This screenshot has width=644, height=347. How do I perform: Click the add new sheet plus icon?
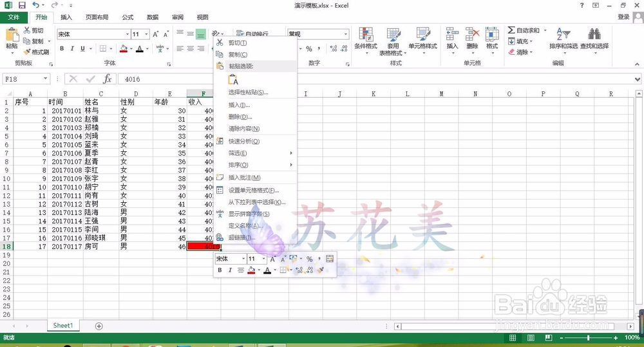click(99, 326)
